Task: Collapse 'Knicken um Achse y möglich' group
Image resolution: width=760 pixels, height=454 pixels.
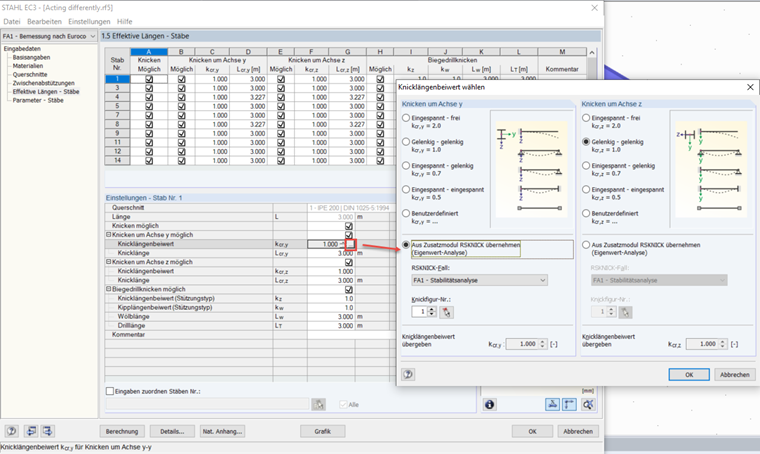Action: tap(109, 235)
